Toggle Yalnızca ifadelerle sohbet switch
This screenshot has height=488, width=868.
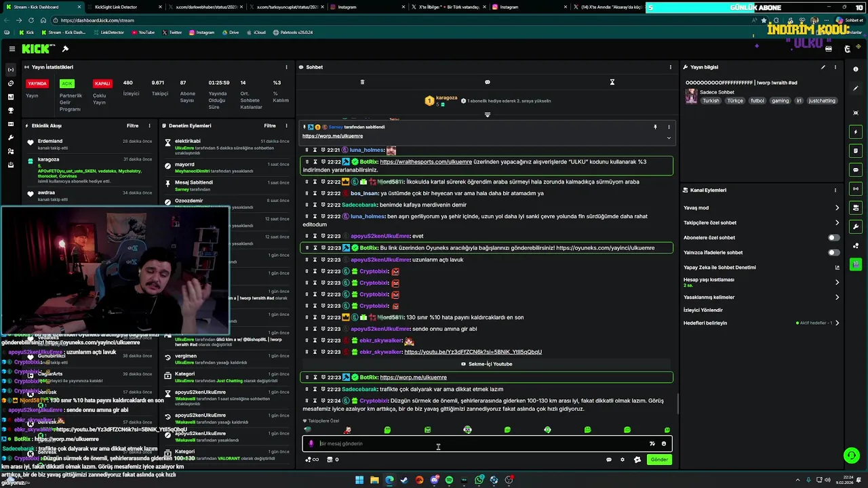(x=833, y=252)
